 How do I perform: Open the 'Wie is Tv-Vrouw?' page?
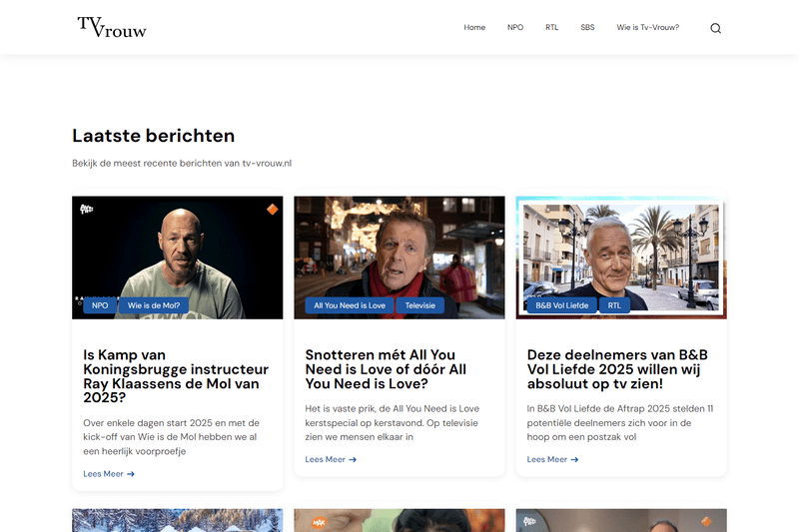648,28
